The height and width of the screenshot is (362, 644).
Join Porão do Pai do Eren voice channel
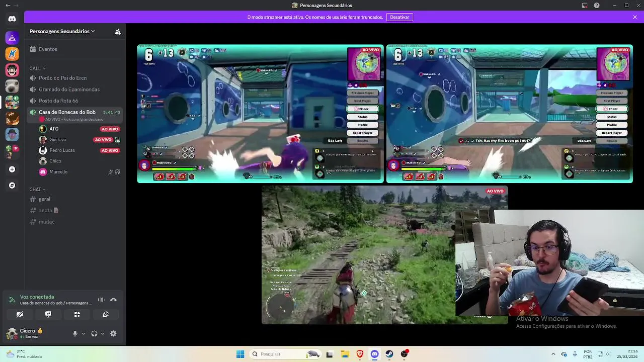(x=74, y=78)
